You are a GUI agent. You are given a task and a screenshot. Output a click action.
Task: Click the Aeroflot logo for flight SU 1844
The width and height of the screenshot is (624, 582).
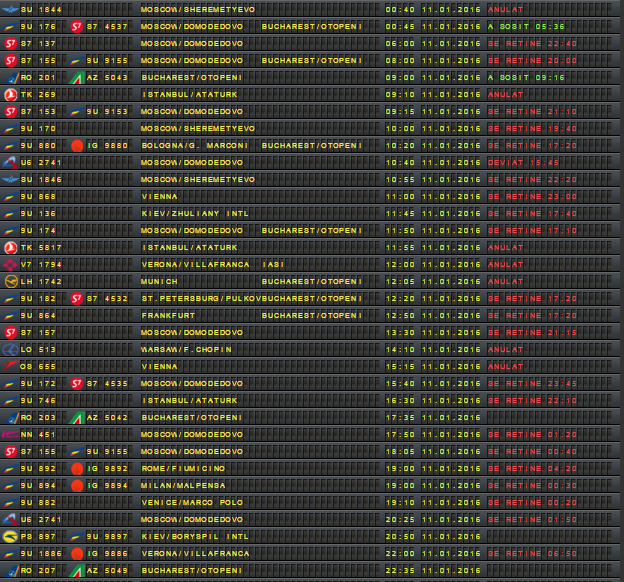(11, 9)
